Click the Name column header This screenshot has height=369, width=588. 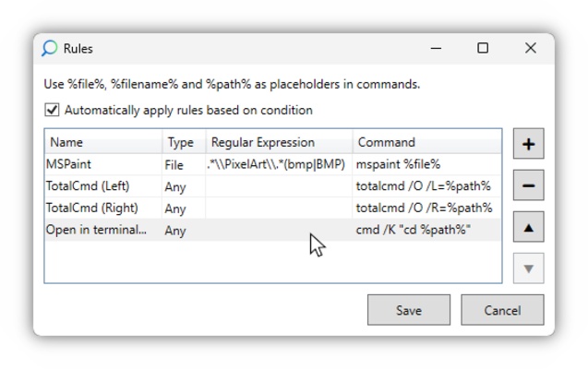point(103,142)
